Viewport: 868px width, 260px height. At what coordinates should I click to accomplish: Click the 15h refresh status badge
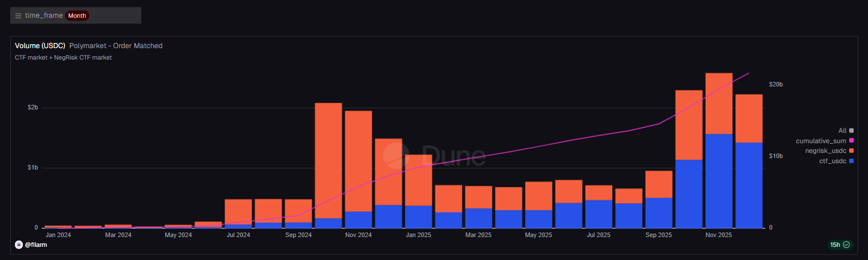click(x=840, y=245)
